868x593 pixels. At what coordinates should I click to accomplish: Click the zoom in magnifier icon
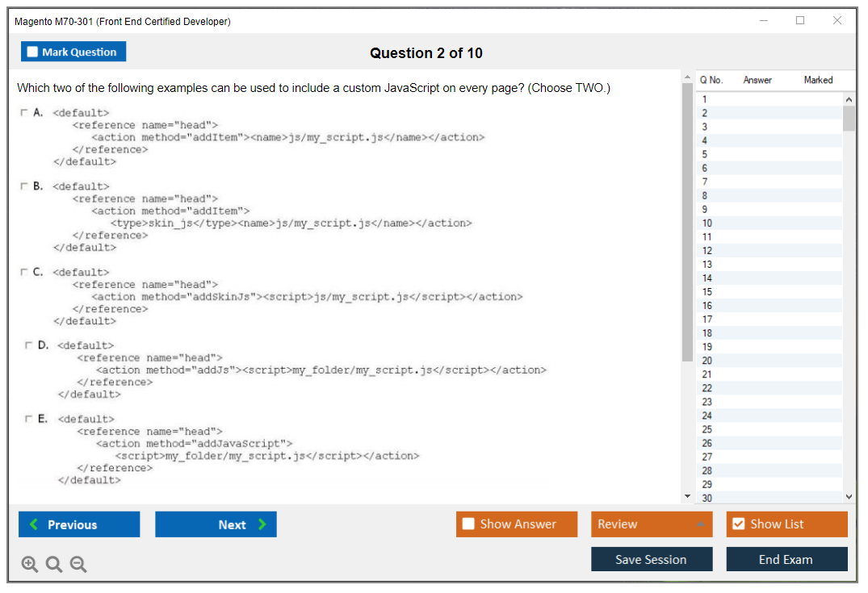pyautogui.click(x=30, y=565)
